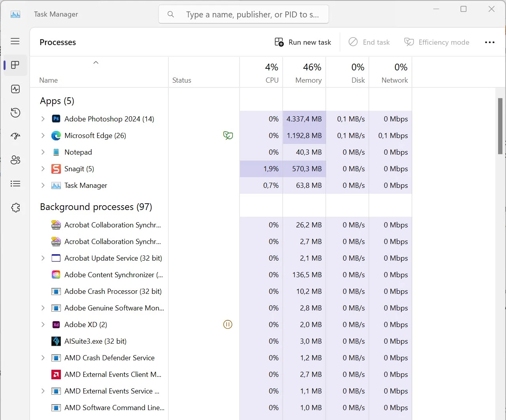506x420 pixels.
Task: Click the search magnifier icon
Action: click(x=171, y=14)
